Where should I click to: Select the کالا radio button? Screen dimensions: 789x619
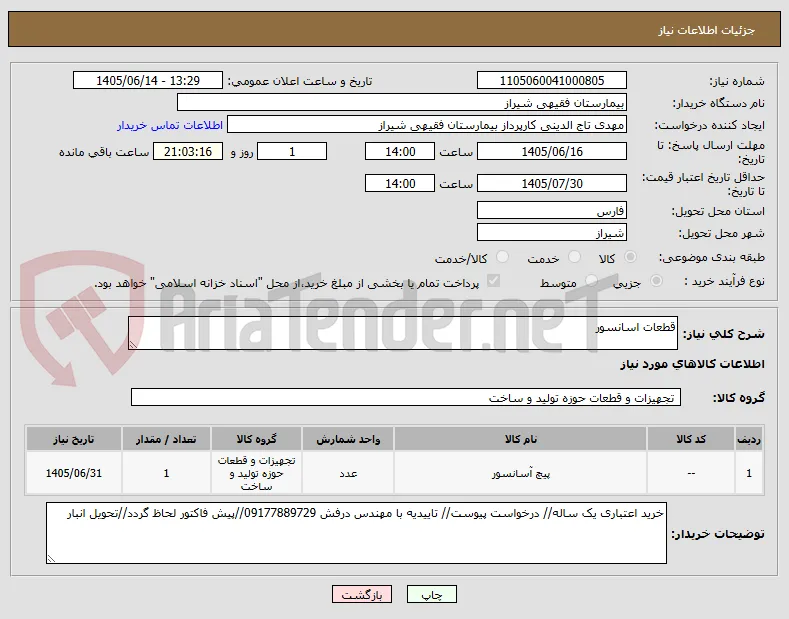[x=630, y=257]
